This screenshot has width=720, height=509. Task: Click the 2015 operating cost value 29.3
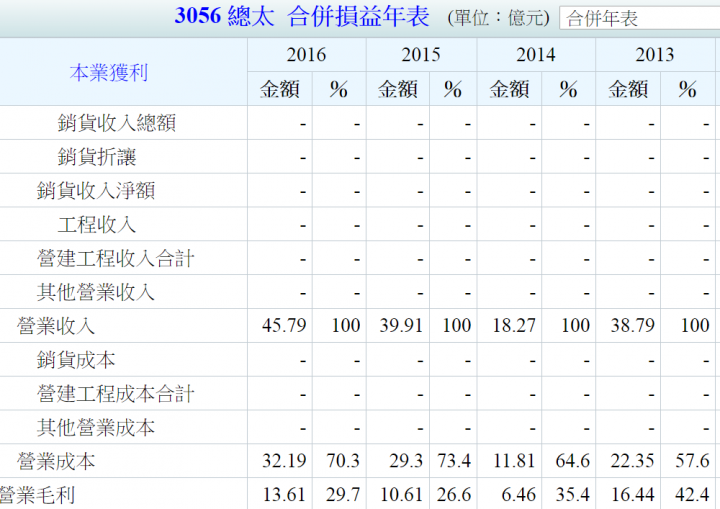pos(406,460)
